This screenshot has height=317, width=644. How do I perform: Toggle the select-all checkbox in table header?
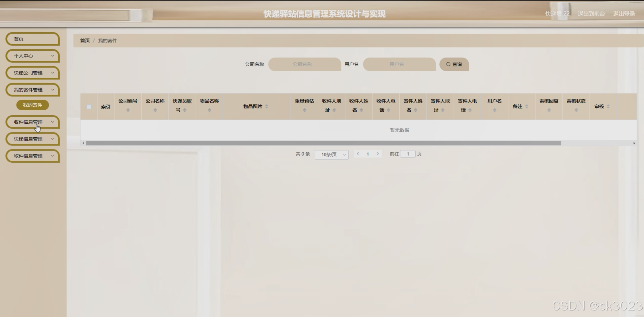tap(89, 107)
